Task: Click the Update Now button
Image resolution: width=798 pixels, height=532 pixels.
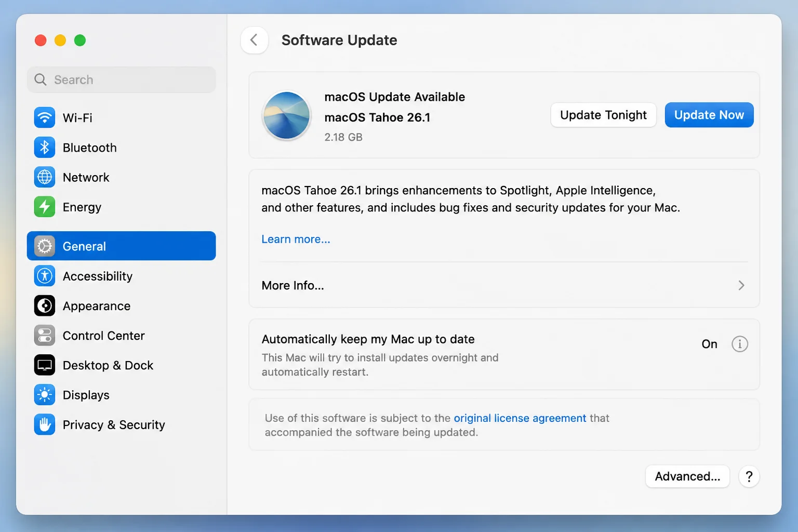Action: click(x=709, y=115)
